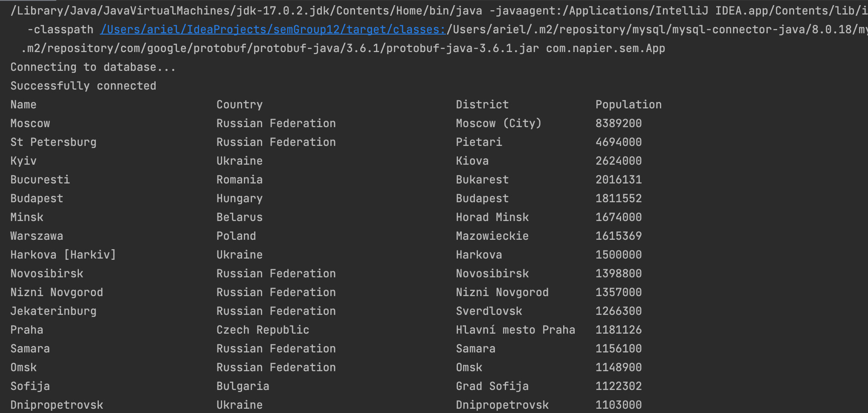
Task: Click the Romania country value
Action: click(x=240, y=180)
